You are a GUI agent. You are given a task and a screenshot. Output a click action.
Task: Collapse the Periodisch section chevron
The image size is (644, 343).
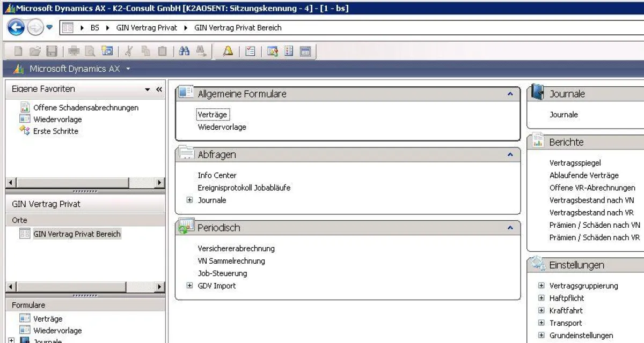pyautogui.click(x=510, y=228)
